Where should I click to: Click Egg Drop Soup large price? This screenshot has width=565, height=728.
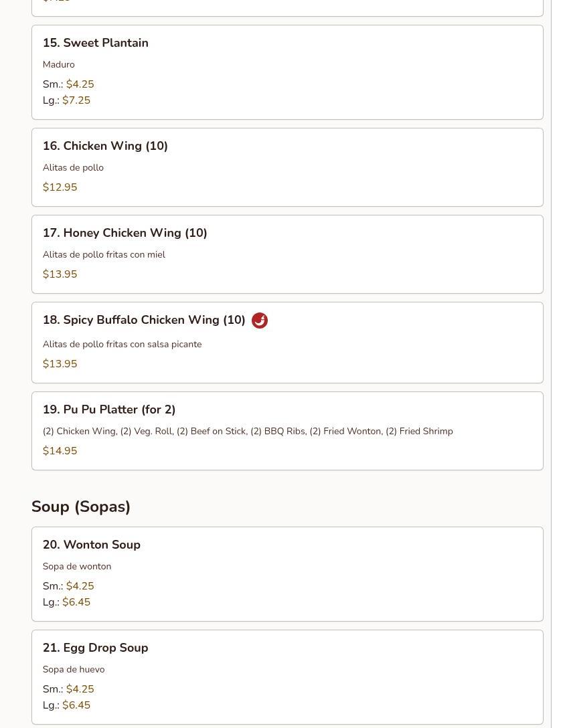click(x=76, y=705)
